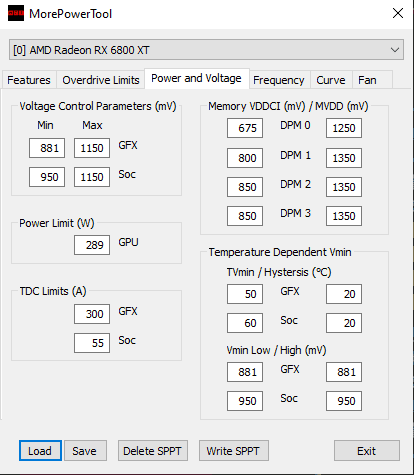Edit GFX Vmin High field 881
414x475 pixels.
(344, 372)
